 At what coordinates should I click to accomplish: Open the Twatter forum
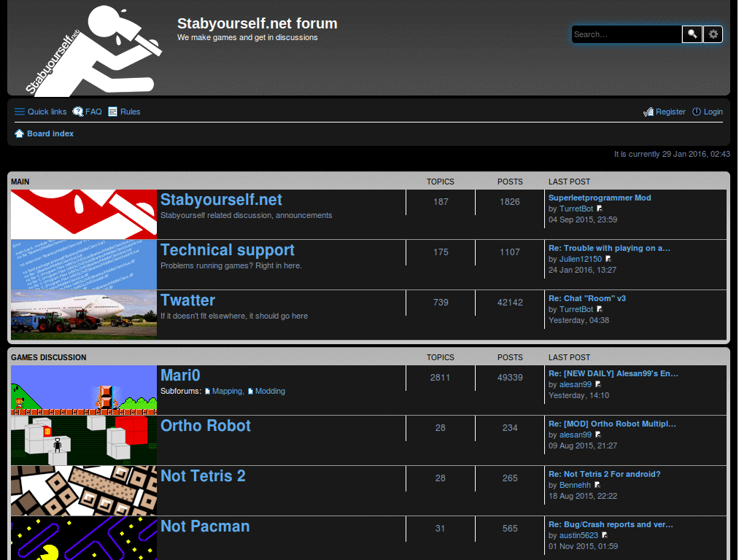click(187, 300)
